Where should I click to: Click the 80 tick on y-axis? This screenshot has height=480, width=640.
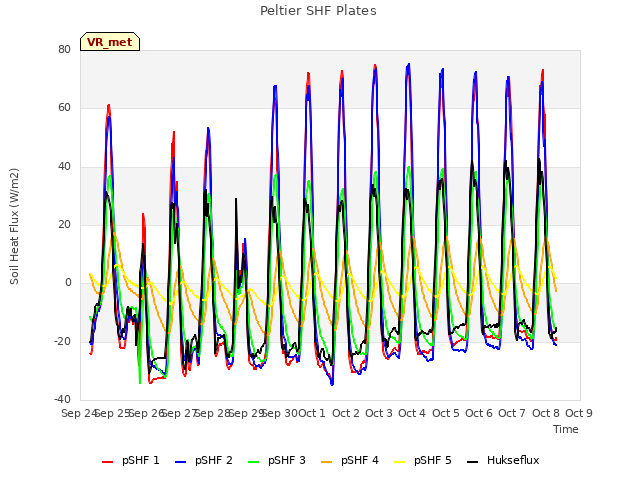click(x=64, y=49)
